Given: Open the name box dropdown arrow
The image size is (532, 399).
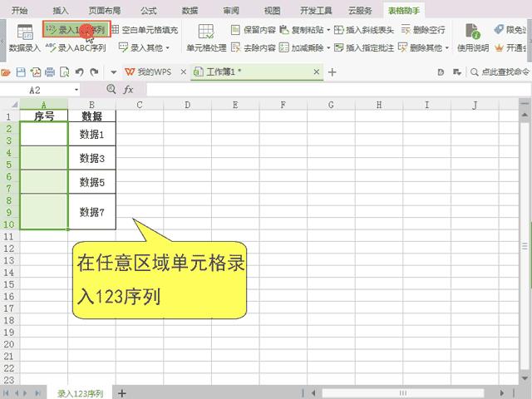Looking at the screenshot, I should (x=76, y=90).
